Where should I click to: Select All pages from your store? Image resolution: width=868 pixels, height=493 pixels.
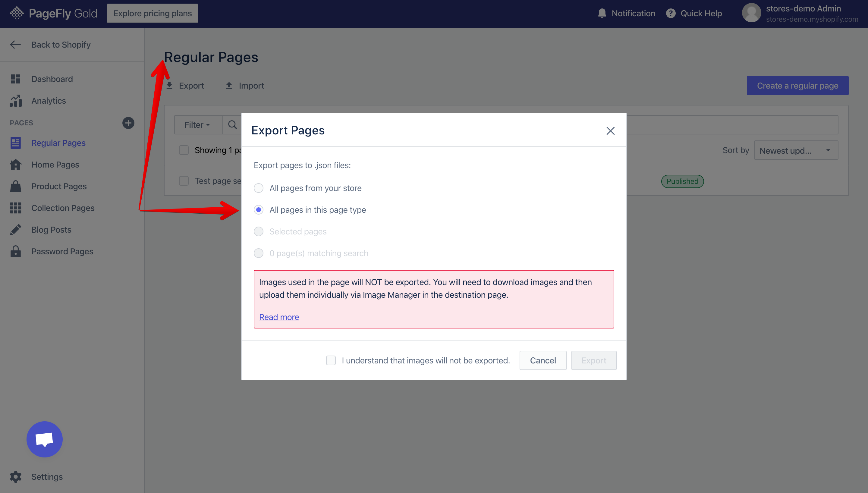click(x=259, y=188)
